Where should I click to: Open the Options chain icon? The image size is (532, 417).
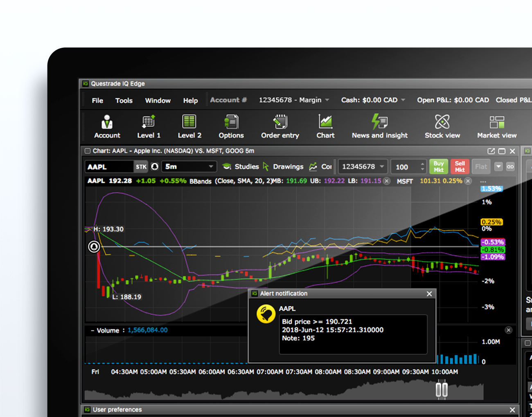point(231,126)
